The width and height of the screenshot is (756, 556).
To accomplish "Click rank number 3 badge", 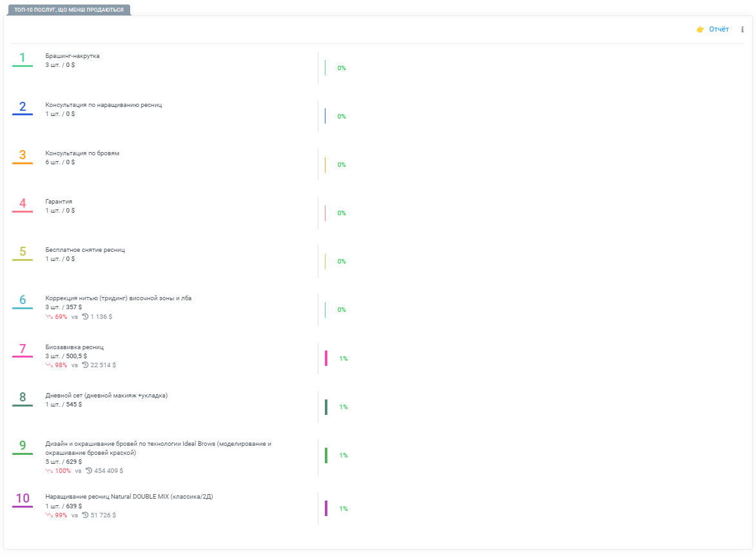I will pos(22,155).
